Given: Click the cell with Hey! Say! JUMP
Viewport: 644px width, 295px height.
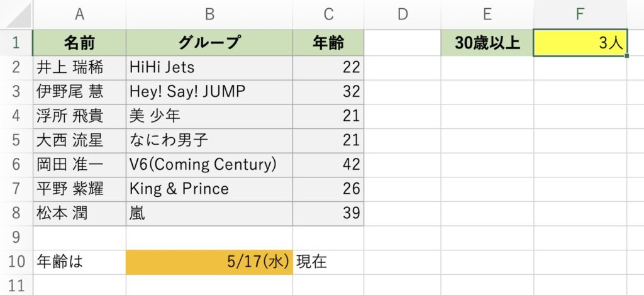Looking at the screenshot, I should click(209, 92).
